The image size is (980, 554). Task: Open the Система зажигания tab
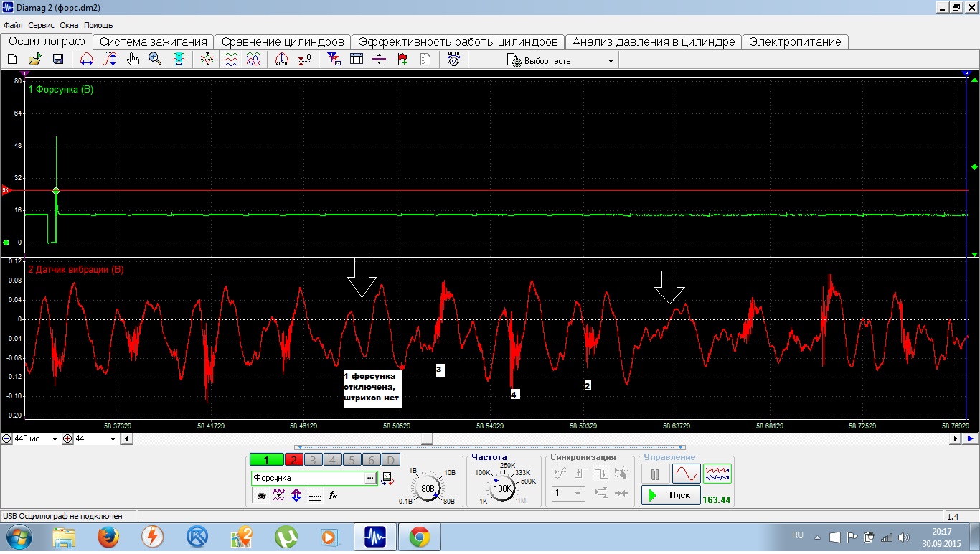154,42
